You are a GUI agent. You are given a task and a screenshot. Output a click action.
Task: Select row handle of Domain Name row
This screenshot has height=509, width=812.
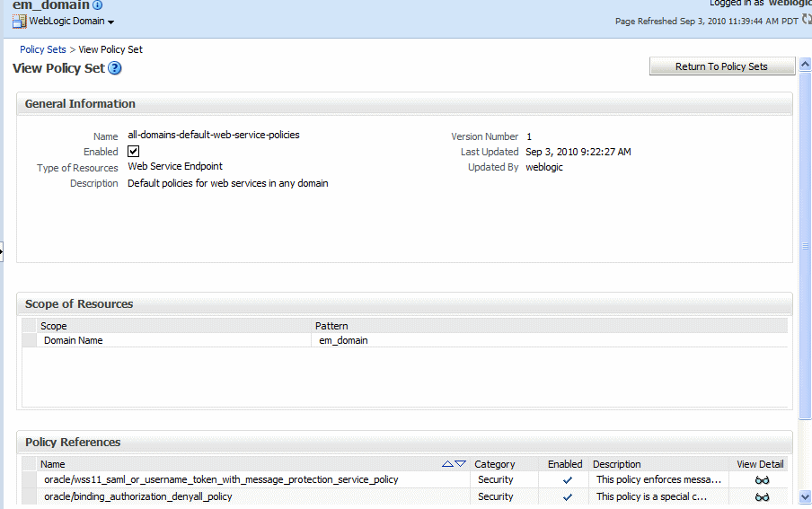(x=30, y=340)
